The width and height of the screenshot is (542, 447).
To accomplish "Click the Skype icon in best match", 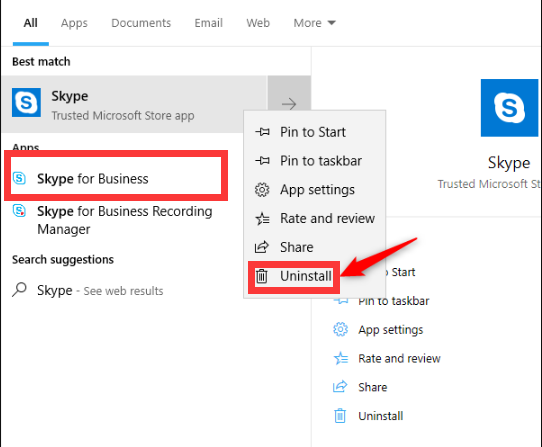I will click(26, 102).
